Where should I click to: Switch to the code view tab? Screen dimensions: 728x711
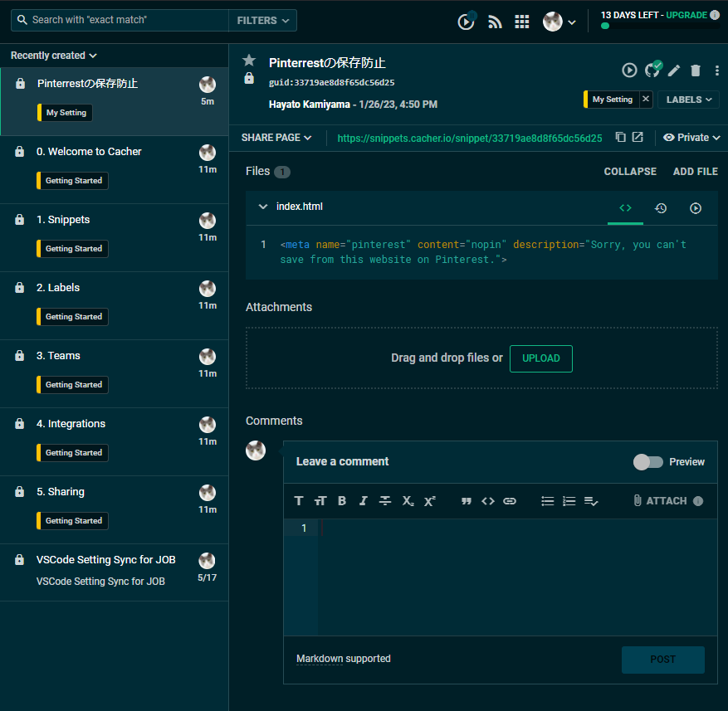(625, 208)
